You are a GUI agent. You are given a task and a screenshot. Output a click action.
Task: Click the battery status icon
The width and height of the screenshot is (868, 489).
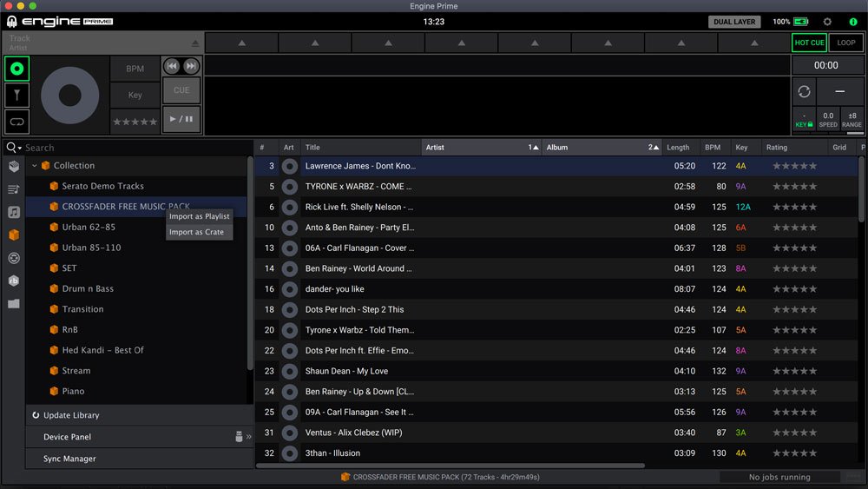coord(800,22)
